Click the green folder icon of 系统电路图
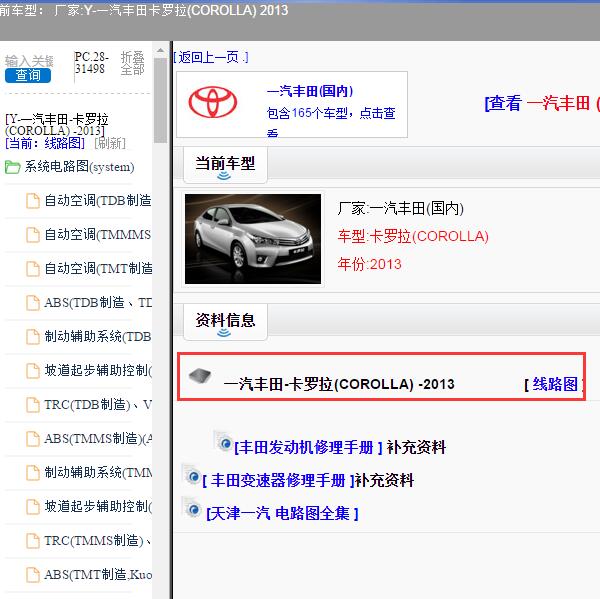This screenshot has height=599, width=600. tap(13, 167)
